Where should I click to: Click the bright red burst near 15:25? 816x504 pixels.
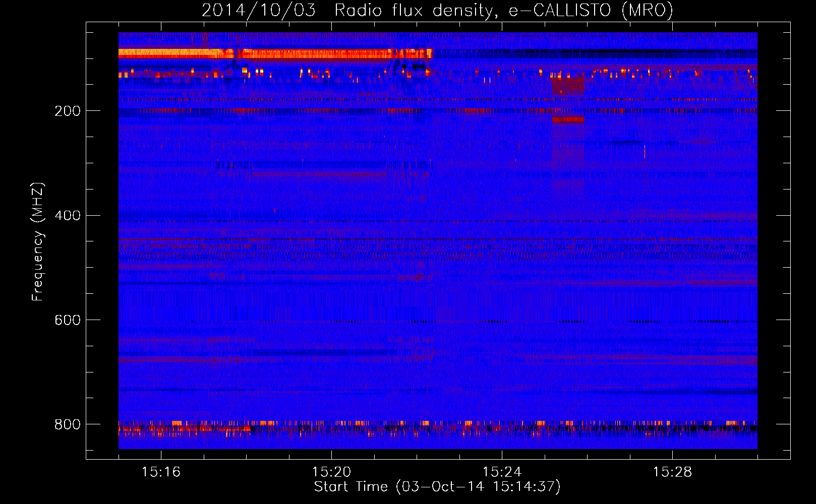coord(568,120)
